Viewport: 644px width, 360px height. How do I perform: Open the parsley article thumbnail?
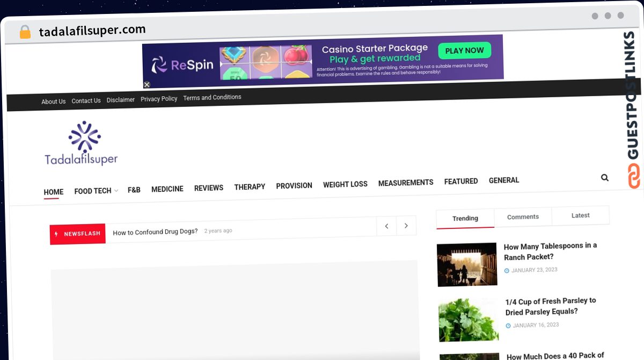(x=469, y=320)
